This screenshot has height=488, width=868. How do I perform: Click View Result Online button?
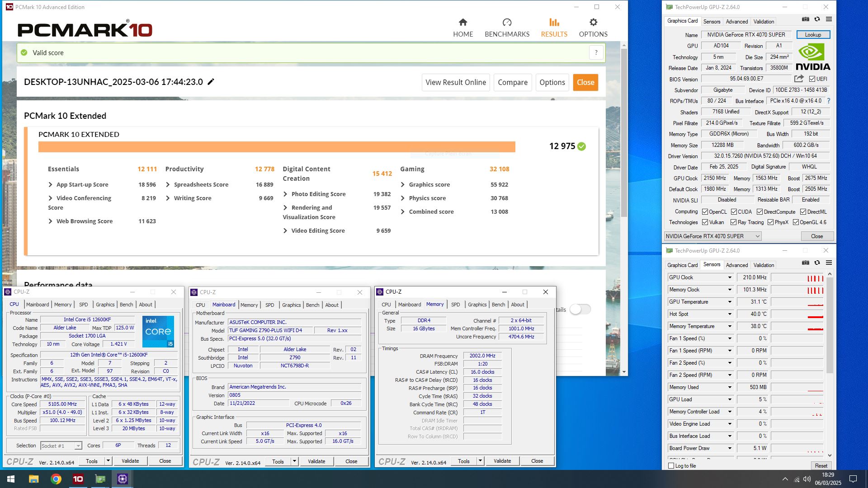[456, 82]
